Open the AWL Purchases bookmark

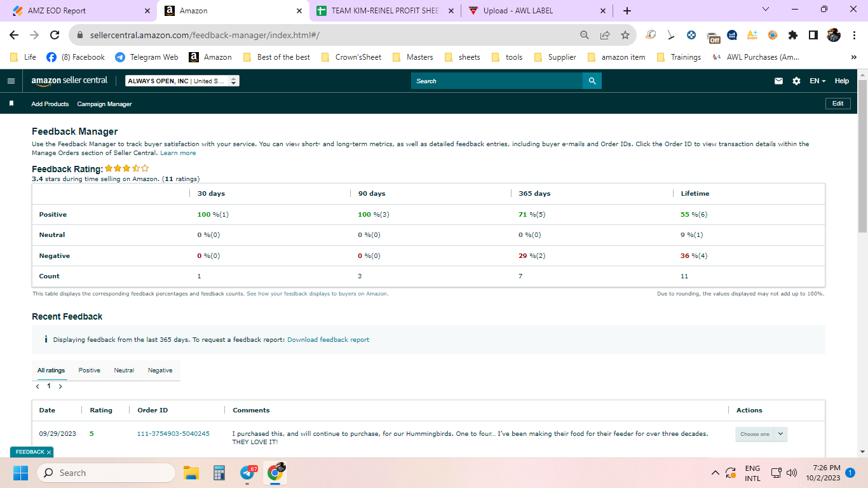point(756,57)
